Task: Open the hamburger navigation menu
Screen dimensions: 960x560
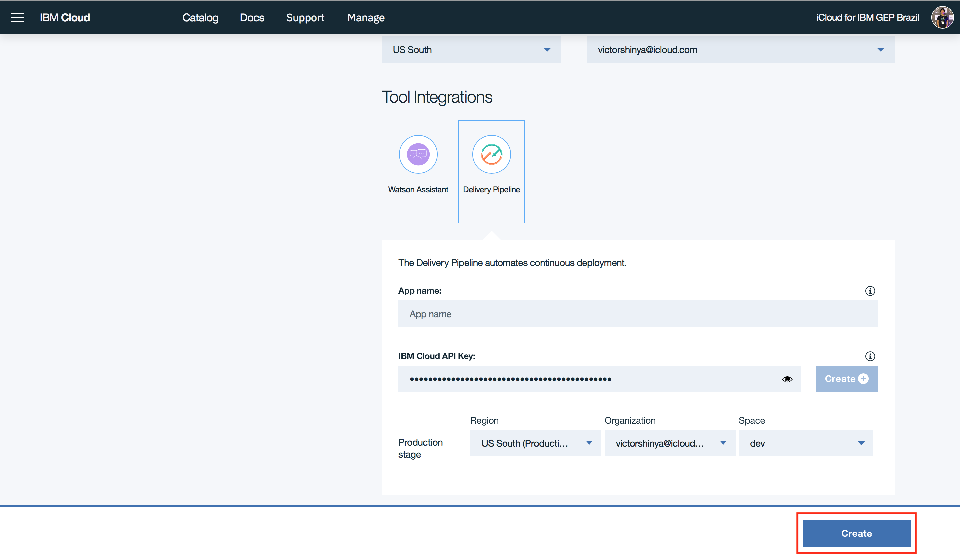Action: 17,18
